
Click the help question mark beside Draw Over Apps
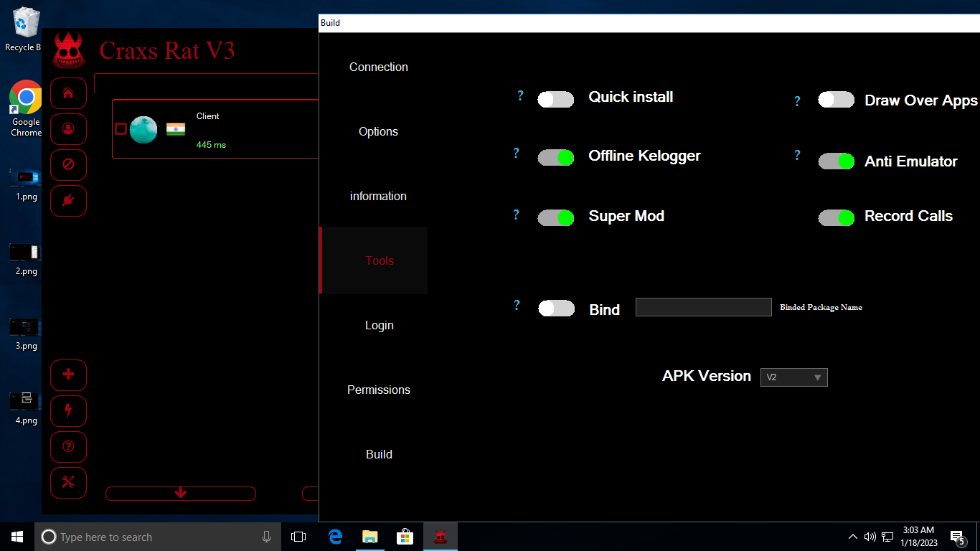(797, 101)
